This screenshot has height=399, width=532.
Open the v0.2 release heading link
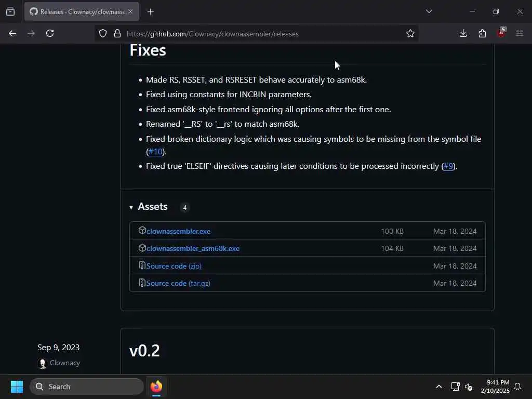[x=144, y=351]
